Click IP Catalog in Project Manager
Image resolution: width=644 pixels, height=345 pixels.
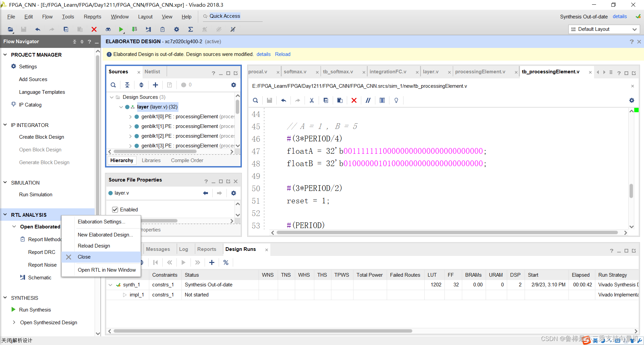point(30,105)
